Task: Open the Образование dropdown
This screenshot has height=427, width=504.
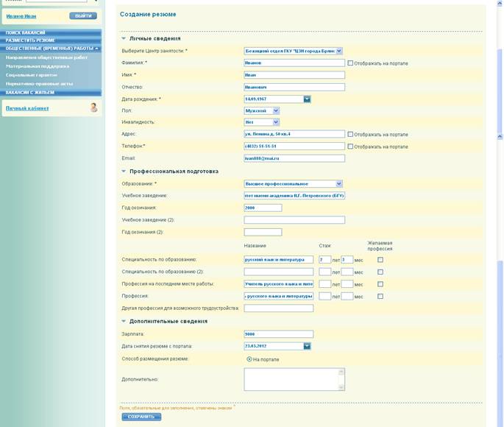Action: point(339,183)
